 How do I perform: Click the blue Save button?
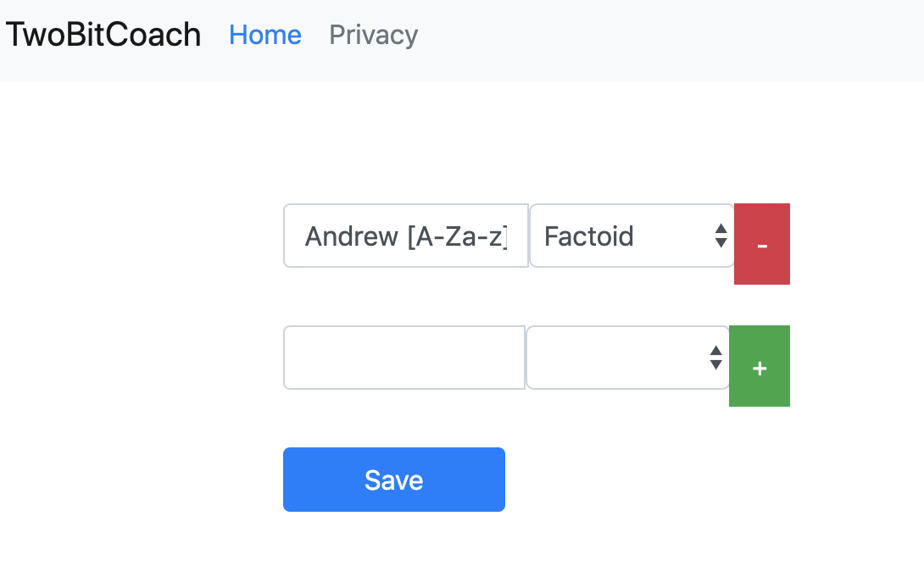click(393, 480)
